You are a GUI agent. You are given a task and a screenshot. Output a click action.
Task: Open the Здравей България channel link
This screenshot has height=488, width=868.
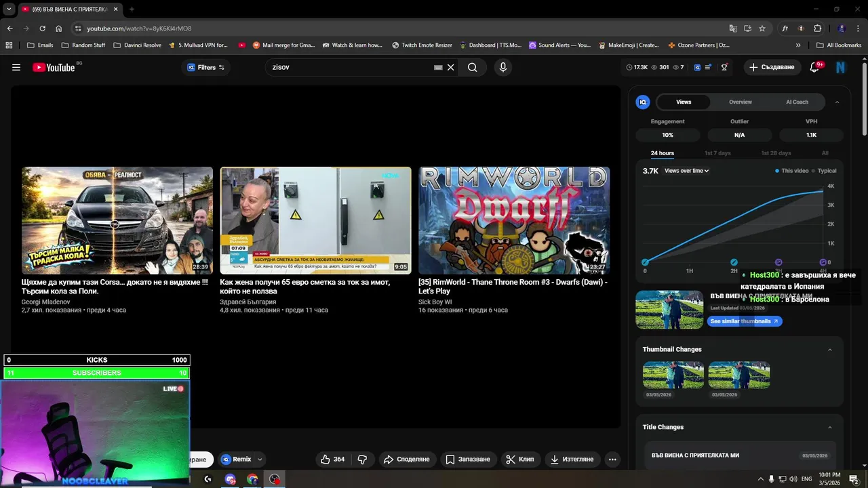[248, 302]
